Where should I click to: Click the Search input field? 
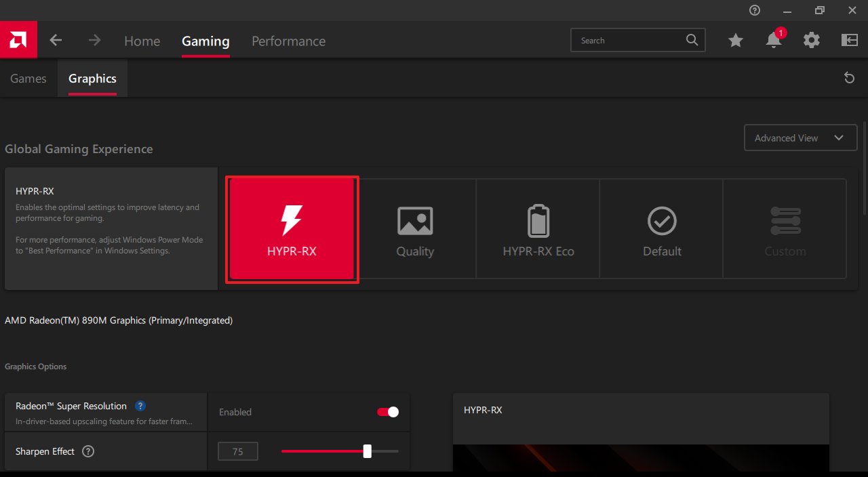point(631,41)
